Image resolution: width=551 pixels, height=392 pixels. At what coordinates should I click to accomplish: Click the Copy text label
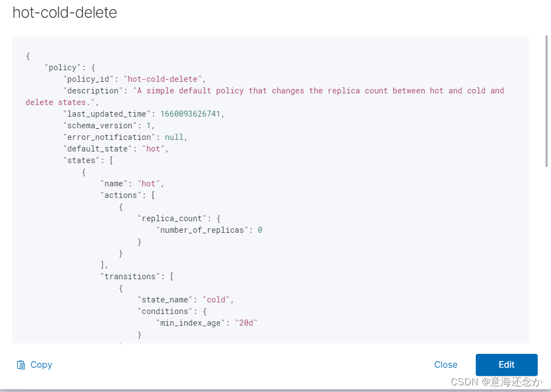pyautogui.click(x=41, y=365)
